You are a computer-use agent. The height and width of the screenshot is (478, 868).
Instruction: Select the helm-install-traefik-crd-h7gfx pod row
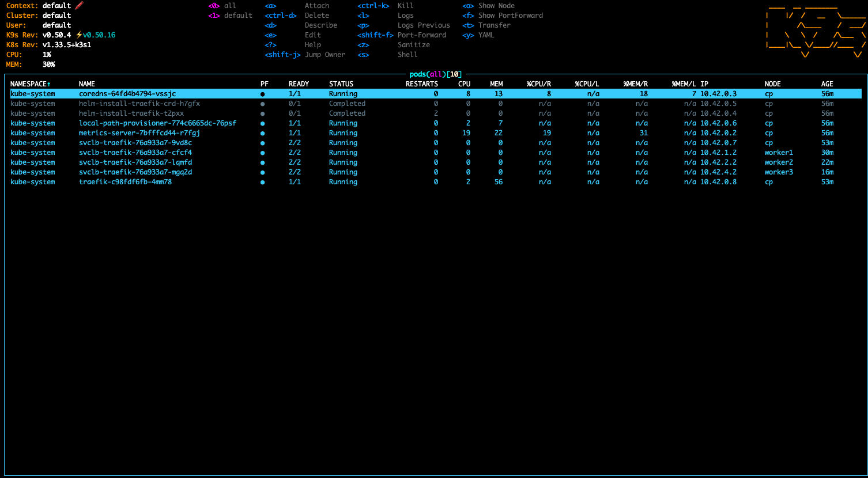click(139, 104)
